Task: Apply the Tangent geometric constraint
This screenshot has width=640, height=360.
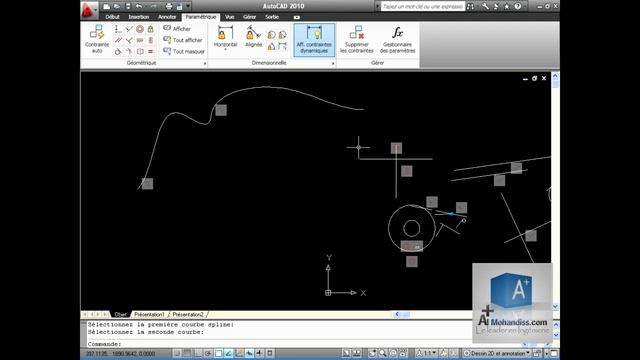Action: click(118, 51)
